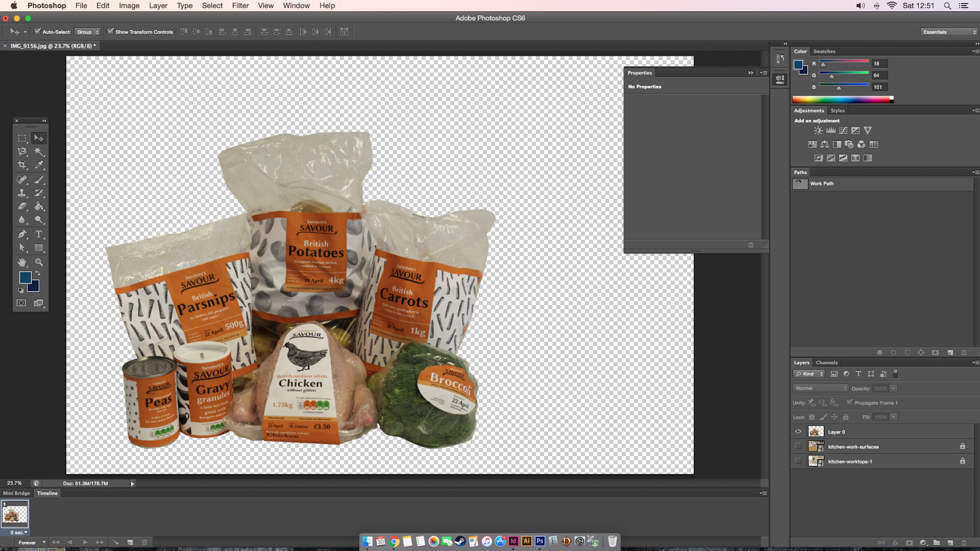Open Auto-Select Group dropdown
Image resolution: width=980 pixels, height=551 pixels.
click(88, 32)
